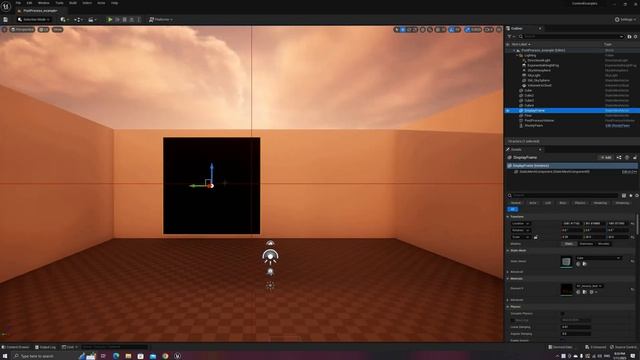Open the Tools menu

[59, 3]
